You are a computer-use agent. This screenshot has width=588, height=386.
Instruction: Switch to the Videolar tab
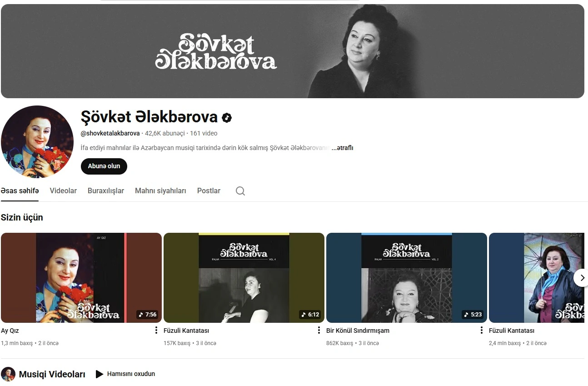point(63,191)
